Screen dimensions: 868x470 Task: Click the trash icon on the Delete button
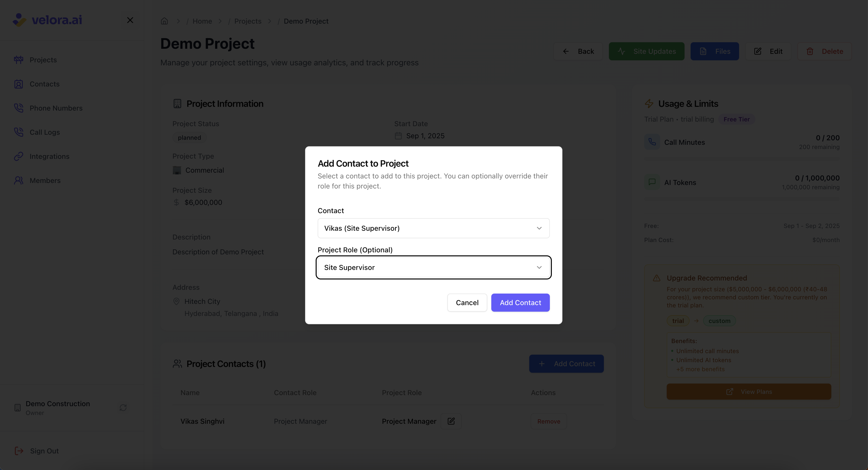810,51
